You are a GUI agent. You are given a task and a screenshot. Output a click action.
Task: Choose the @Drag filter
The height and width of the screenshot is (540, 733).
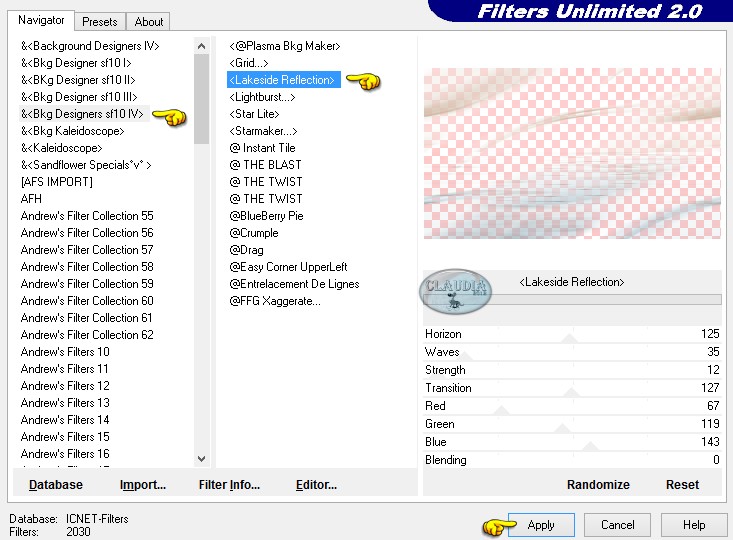[246, 250]
